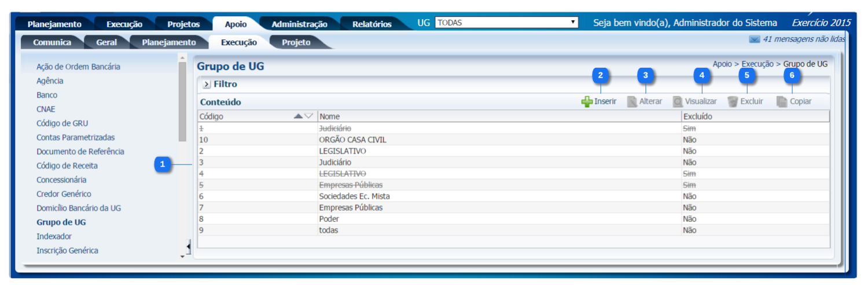Open the UG dropdown showing TODAS

point(506,23)
